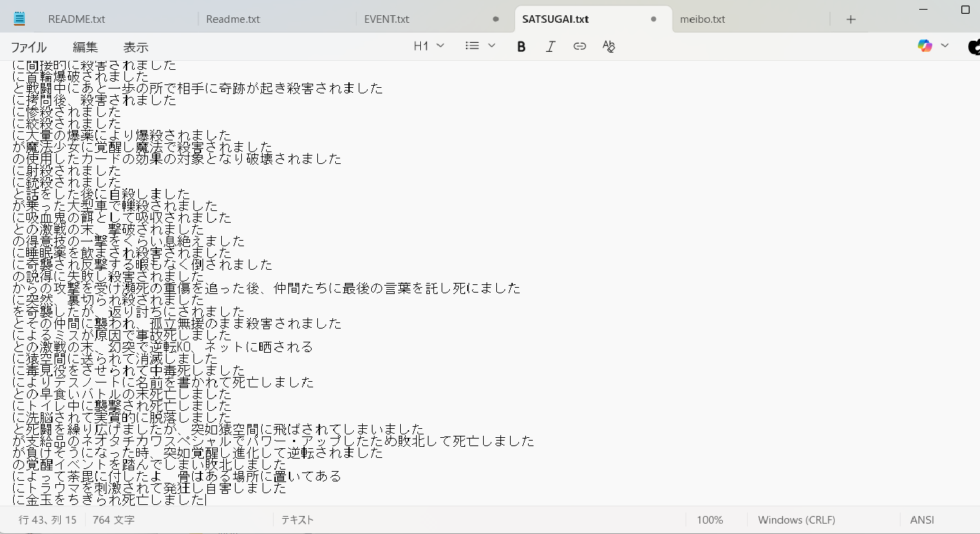Expand the Copilot dropdown chevron
Image resolution: width=980 pixels, height=534 pixels.
coord(945,46)
